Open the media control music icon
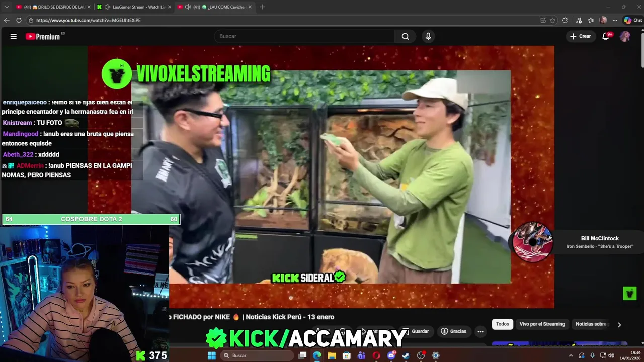The height and width of the screenshot is (362, 644). click(x=579, y=20)
